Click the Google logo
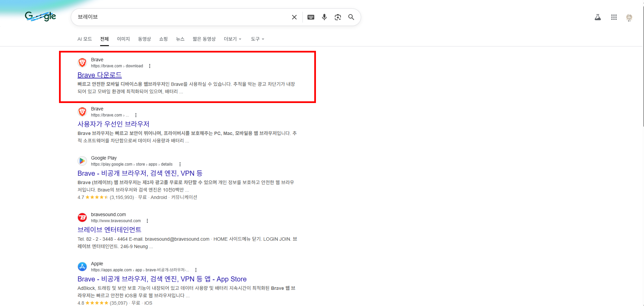 pyautogui.click(x=40, y=16)
